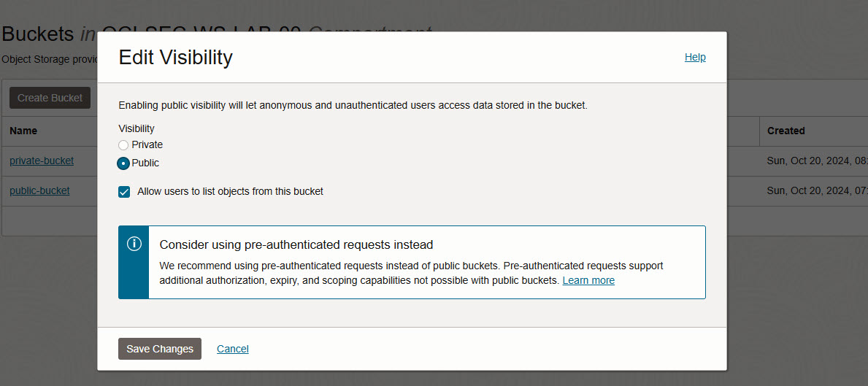This screenshot has height=386, width=868.
Task: Cancel the Edit Visibility dialog
Action: (x=232, y=349)
